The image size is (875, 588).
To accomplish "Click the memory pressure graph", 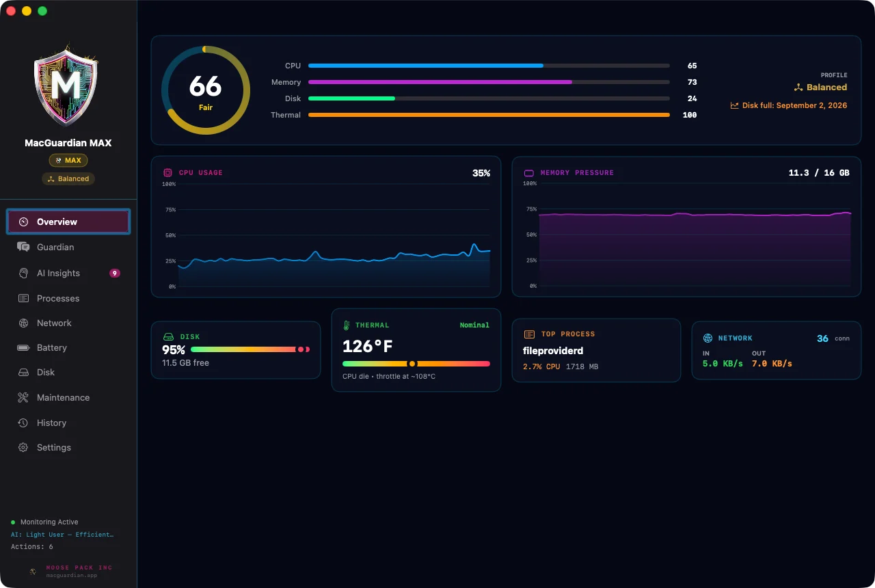I will (x=695, y=235).
